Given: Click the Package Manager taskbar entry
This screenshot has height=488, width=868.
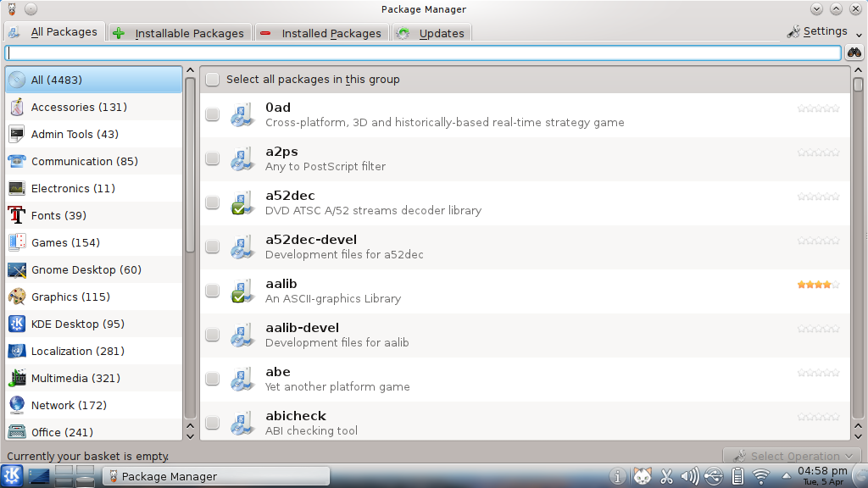Looking at the screenshot, I should tap(216, 476).
